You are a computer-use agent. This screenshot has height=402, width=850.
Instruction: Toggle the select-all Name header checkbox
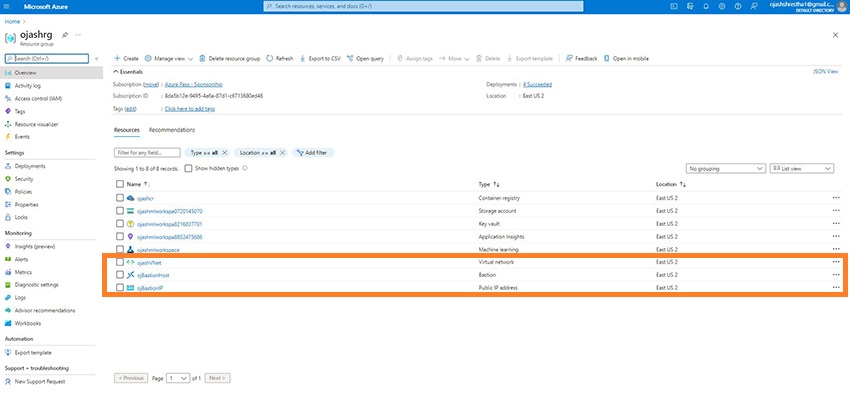(x=120, y=184)
